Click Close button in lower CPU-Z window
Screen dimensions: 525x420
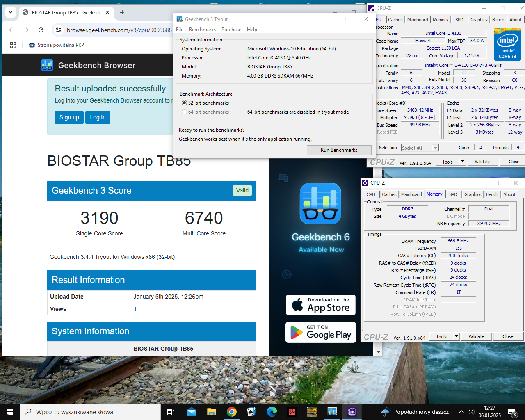click(x=508, y=336)
